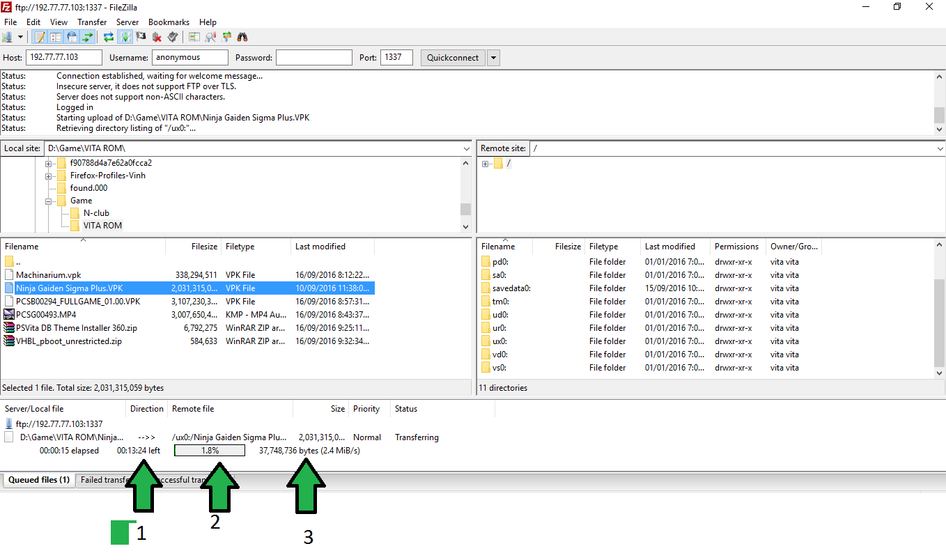
Task: Open the Edit menu
Action: pos(33,22)
